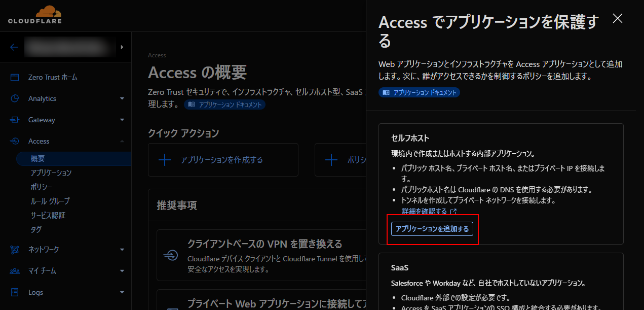Open Zero Trust ホーム page
This screenshot has height=310, width=644.
click(x=53, y=77)
